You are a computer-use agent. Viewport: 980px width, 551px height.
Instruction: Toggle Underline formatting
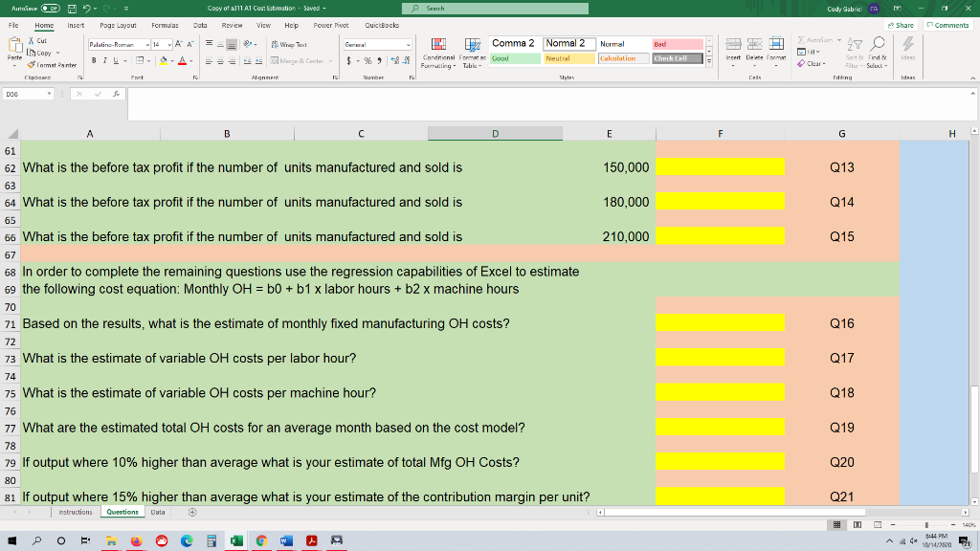pyautogui.click(x=116, y=60)
